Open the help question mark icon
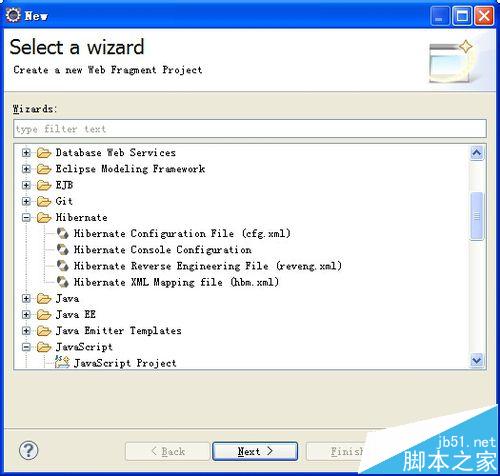This screenshot has width=500, height=476. coord(29,450)
